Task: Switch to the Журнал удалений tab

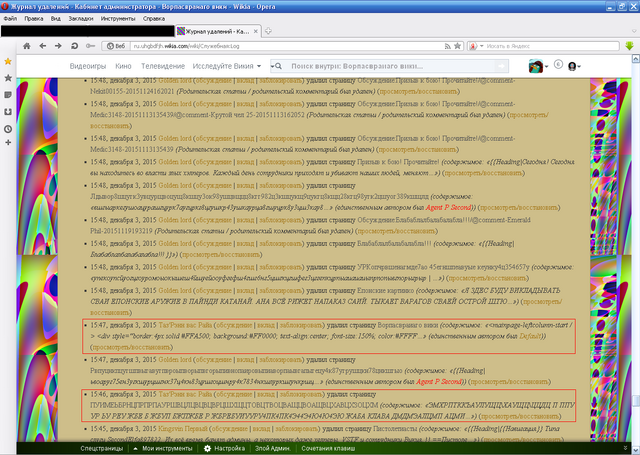Action: pyautogui.click(x=218, y=31)
